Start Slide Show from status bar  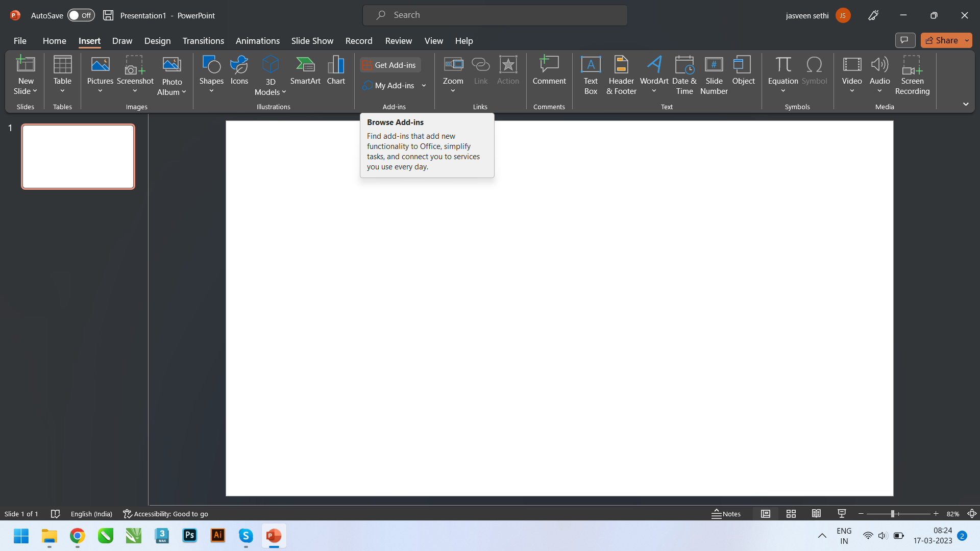(x=842, y=514)
